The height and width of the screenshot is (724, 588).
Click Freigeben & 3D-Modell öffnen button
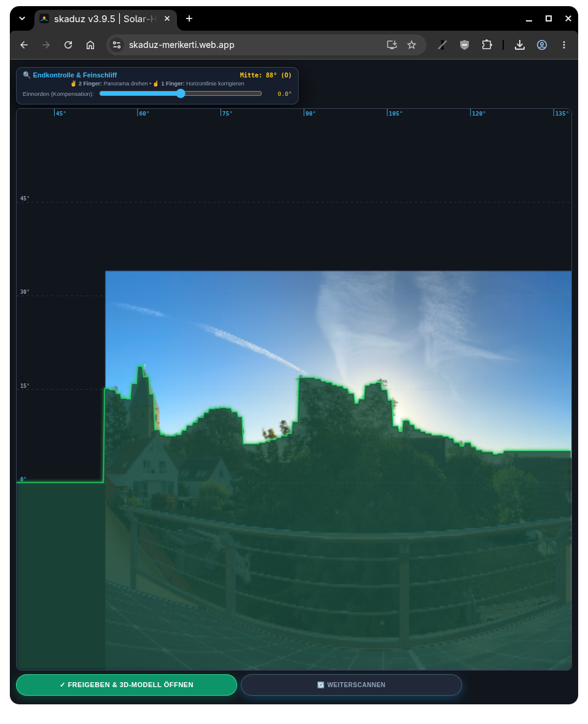[x=127, y=685]
